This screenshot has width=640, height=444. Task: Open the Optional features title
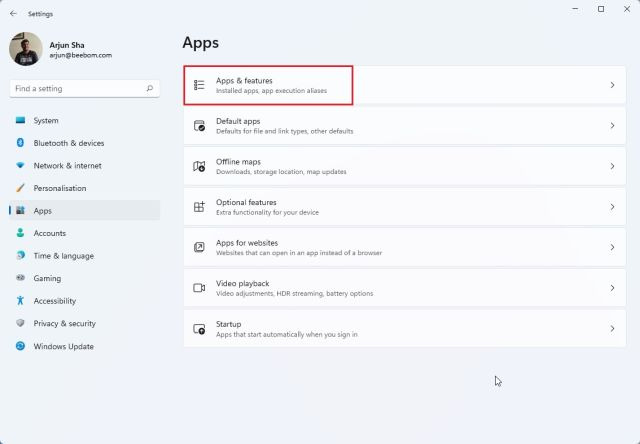(246, 202)
